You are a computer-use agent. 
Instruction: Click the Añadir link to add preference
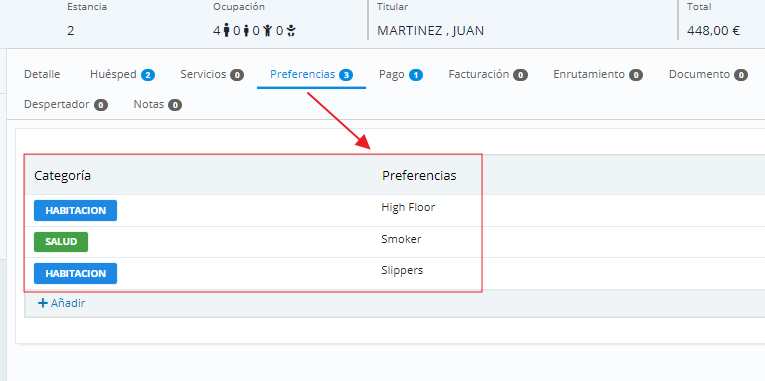click(61, 303)
